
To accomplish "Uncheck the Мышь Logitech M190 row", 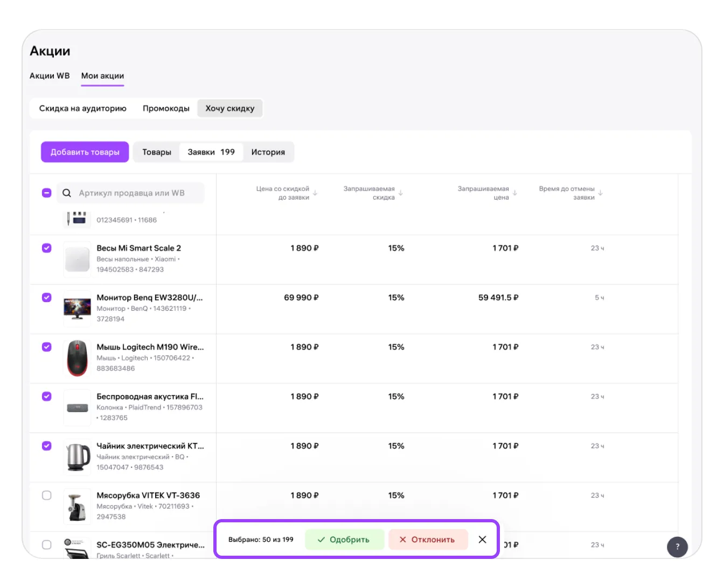I will (47, 347).
